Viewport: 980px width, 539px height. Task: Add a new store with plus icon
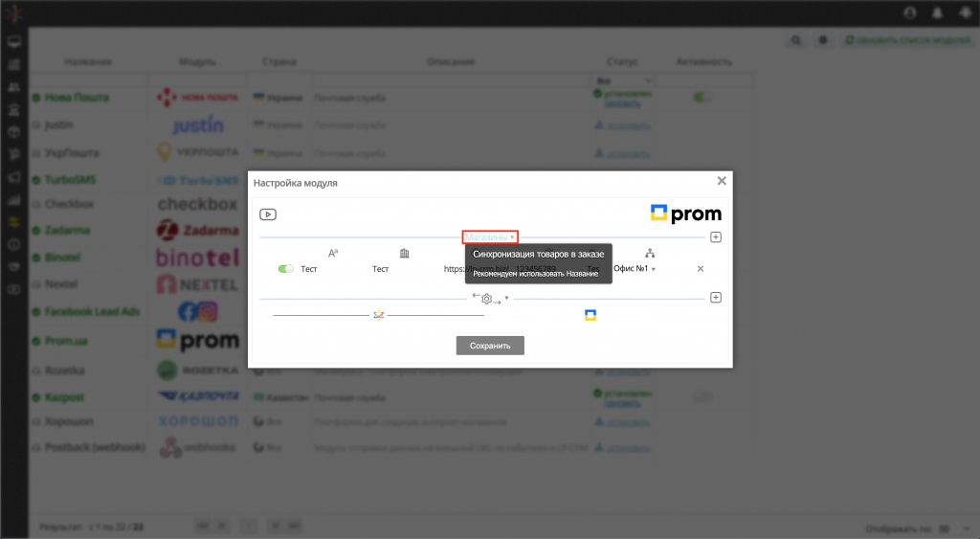(716, 237)
